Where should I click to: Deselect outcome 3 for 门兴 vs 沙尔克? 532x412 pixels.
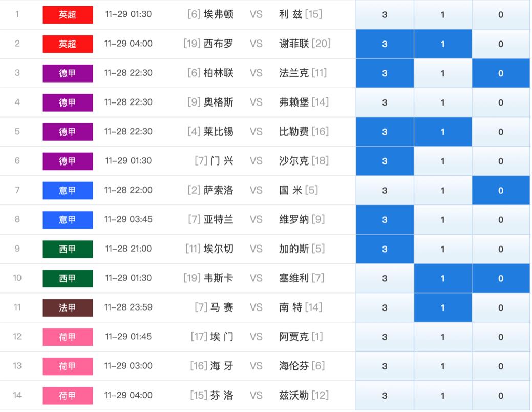coord(385,161)
